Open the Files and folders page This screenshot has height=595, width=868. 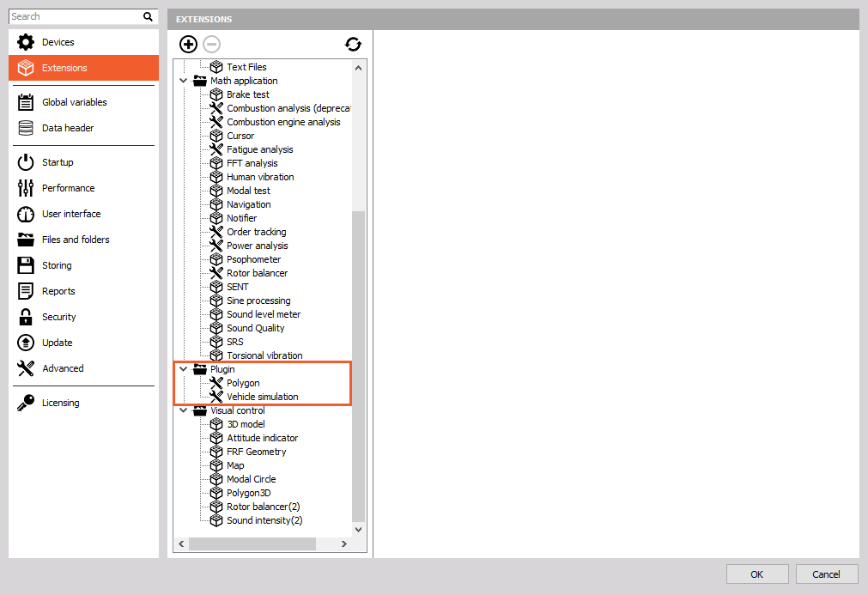pyautogui.click(x=83, y=240)
